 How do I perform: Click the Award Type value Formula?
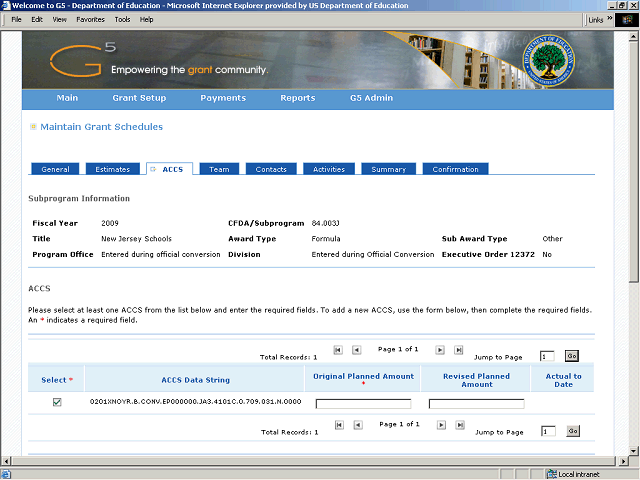tap(326, 239)
